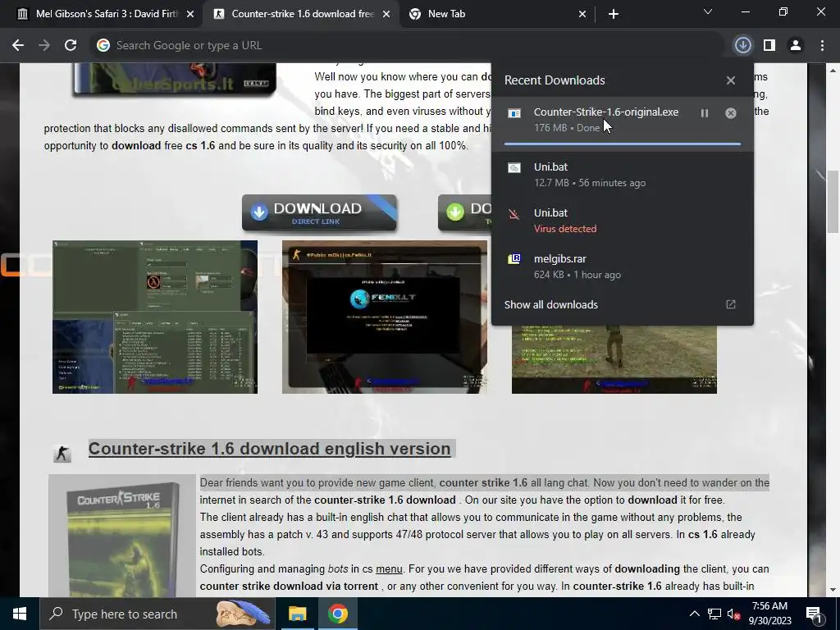
Task: Switch to the New Tab tab
Action: 498,14
